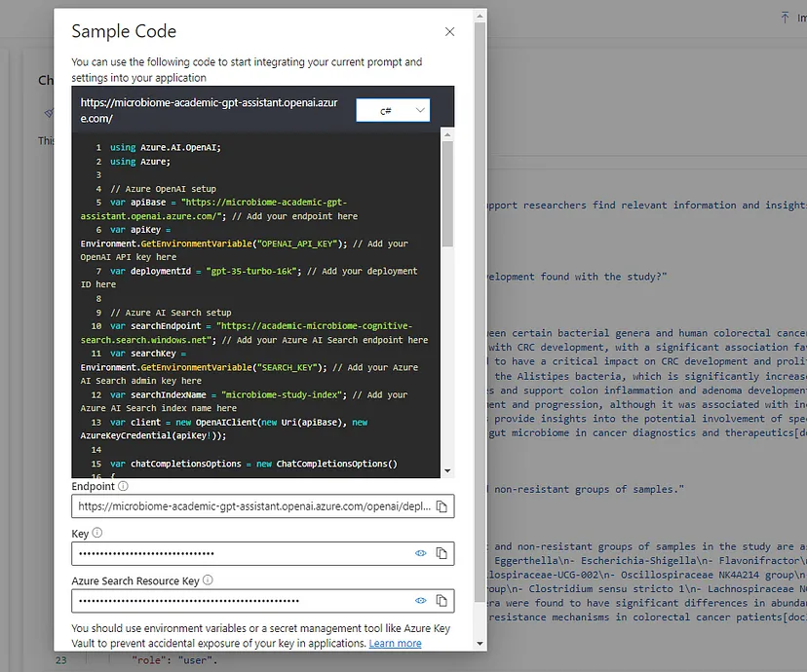Open the C# language dropdown

click(393, 110)
